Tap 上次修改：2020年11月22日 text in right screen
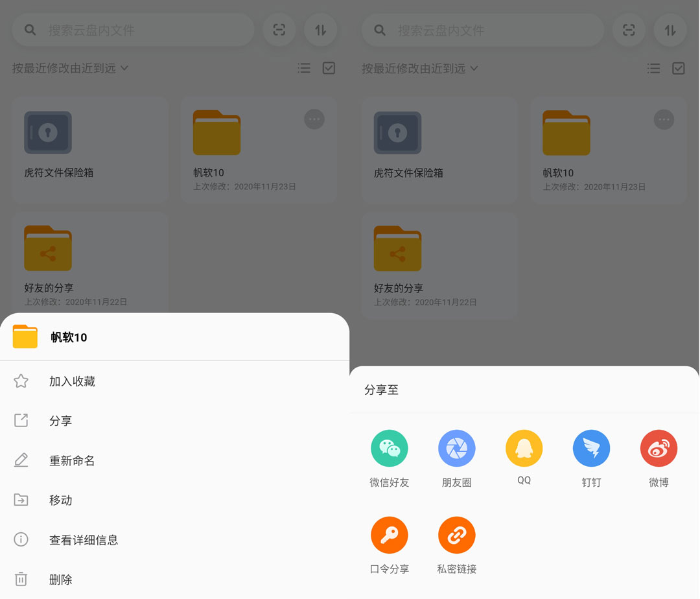 [x=425, y=302]
